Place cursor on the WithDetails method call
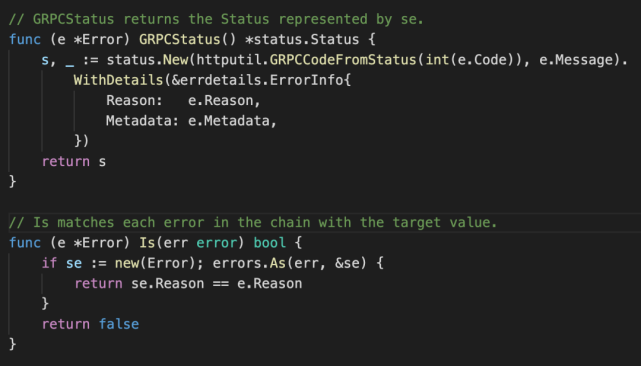 point(118,80)
